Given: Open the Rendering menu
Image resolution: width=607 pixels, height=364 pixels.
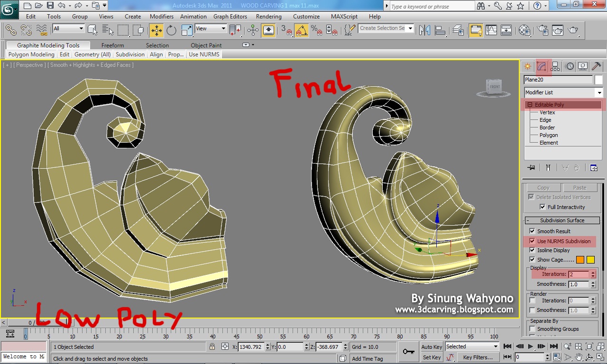Looking at the screenshot, I should 268,16.
